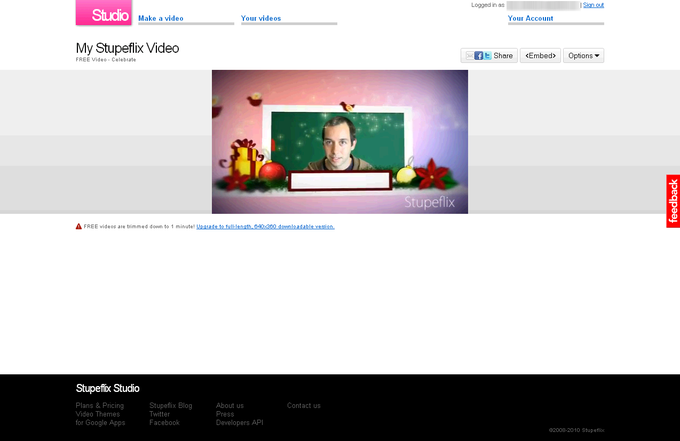Click the Embed button
Viewport: 680px width, 441px height.
click(540, 56)
